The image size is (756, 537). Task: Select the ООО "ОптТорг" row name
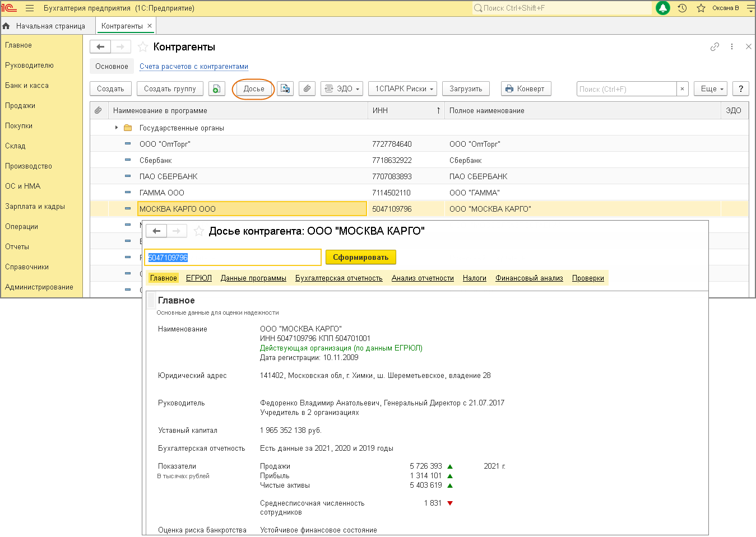pyautogui.click(x=165, y=144)
